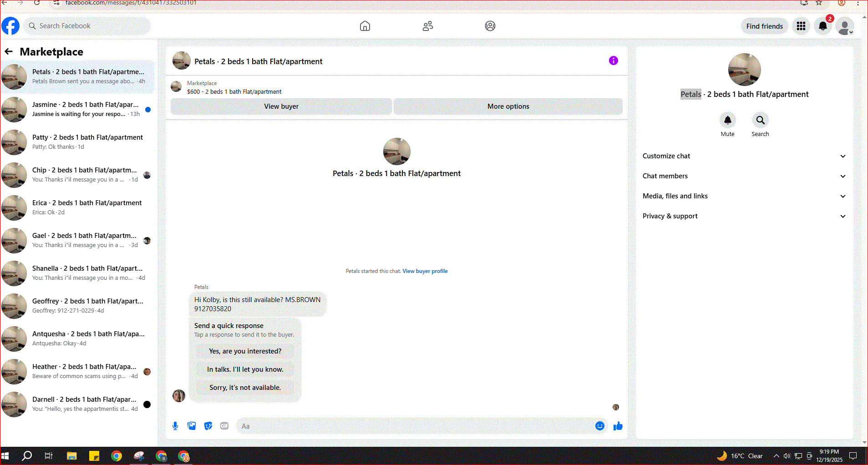Click the sender avatar beside quick responses
The image size is (868, 465).
pyautogui.click(x=179, y=395)
